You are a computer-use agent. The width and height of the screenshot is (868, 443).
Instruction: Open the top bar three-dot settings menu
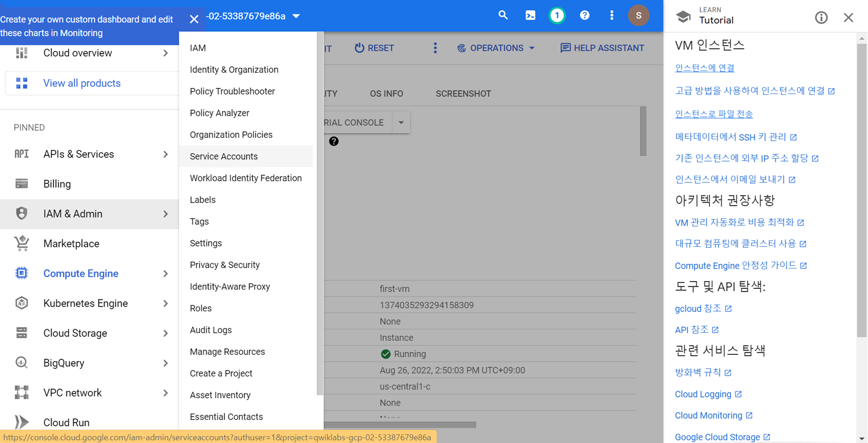click(x=611, y=15)
